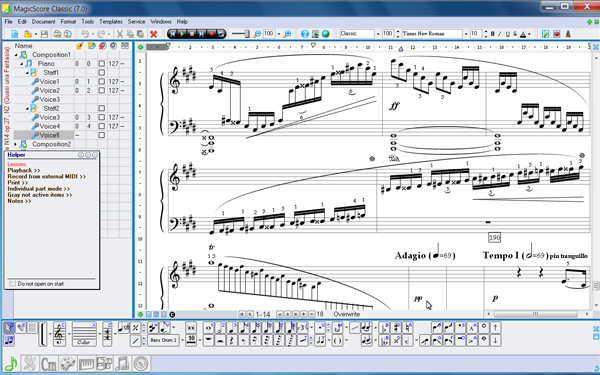
Task: Open the 'Playback >>' helper lesson
Action: 24,170
